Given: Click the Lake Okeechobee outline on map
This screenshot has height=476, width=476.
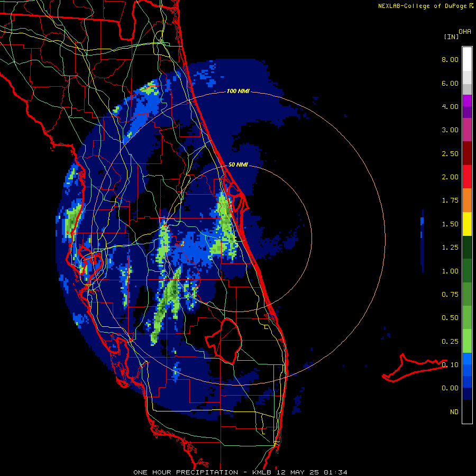Looking at the screenshot, I should pos(225,341).
